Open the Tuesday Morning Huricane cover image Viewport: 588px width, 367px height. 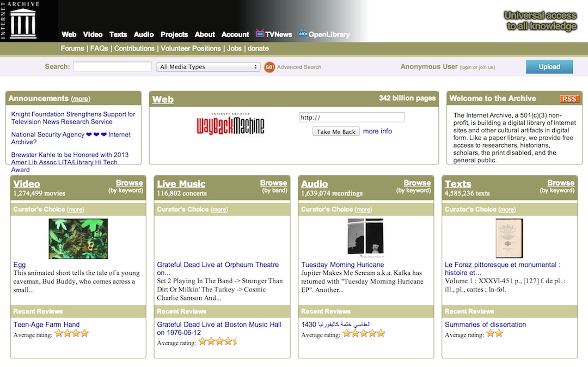click(366, 238)
